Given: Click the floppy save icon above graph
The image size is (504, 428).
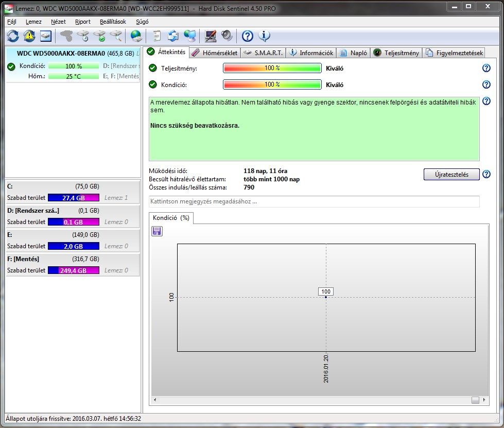Looking at the screenshot, I should click(x=157, y=231).
